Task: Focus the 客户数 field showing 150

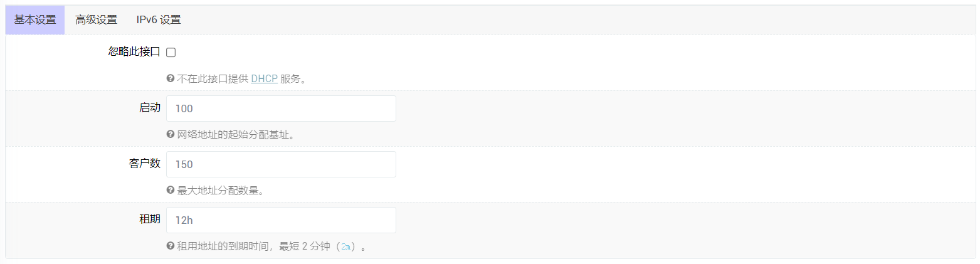Action: [281, 164]
